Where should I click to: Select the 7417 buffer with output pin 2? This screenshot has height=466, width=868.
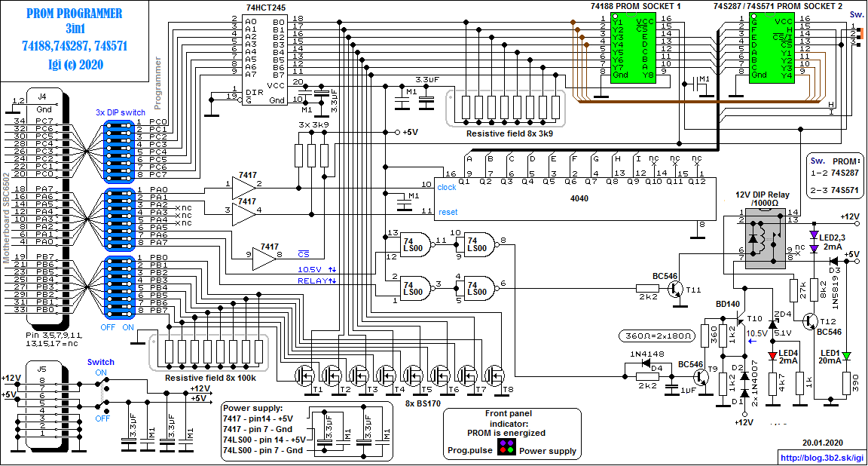(x=243, y=188)
